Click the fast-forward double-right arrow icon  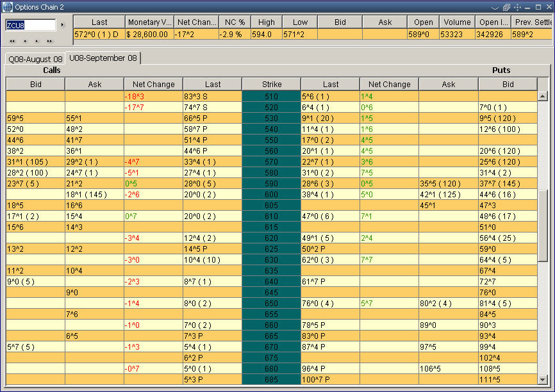(49, 41)
